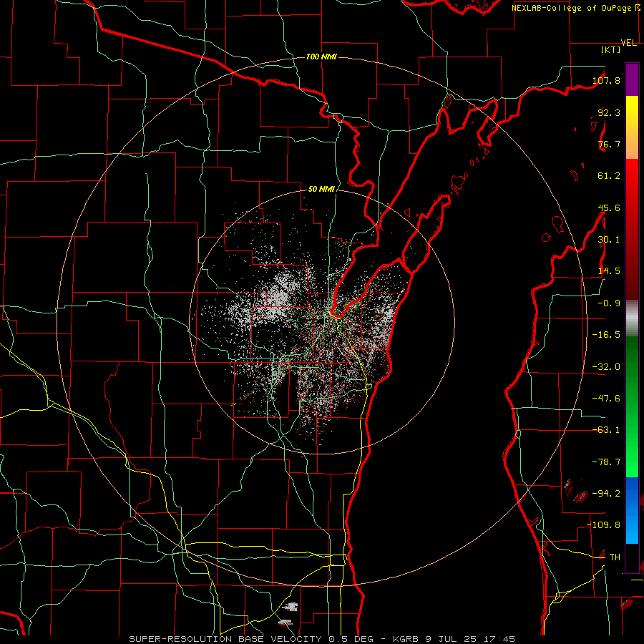Click the TH legend label

click(x=615, y=557)
